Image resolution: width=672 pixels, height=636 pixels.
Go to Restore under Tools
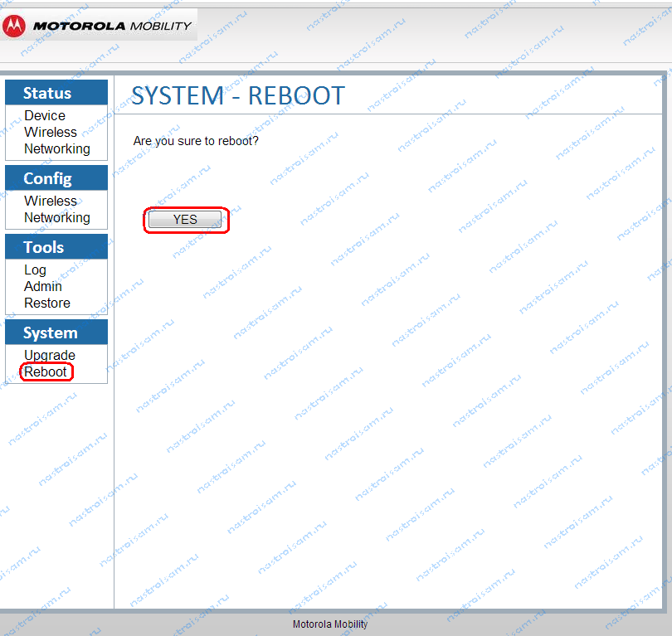[47, 303]
